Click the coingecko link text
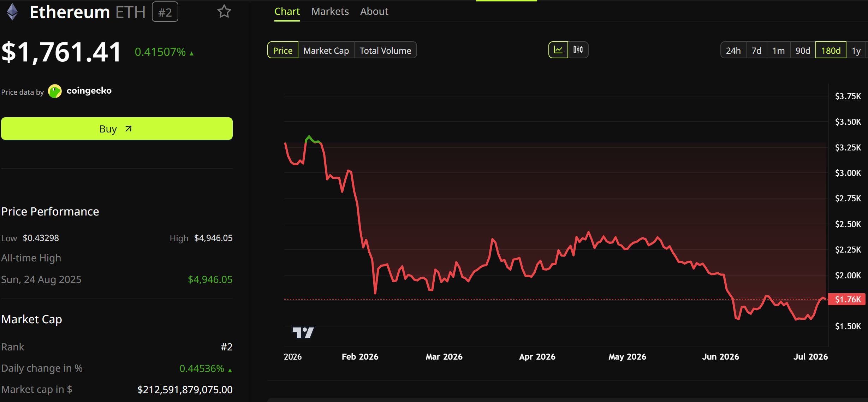The height and width of the screenshot is (402, 868). pyautogui.click(x=89, y=91)
